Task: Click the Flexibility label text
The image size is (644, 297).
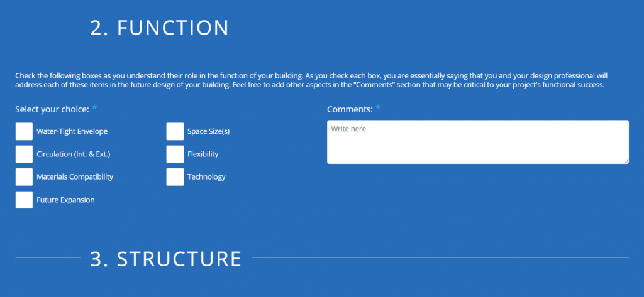Action: pyautogui.click(x=203, y=154)
